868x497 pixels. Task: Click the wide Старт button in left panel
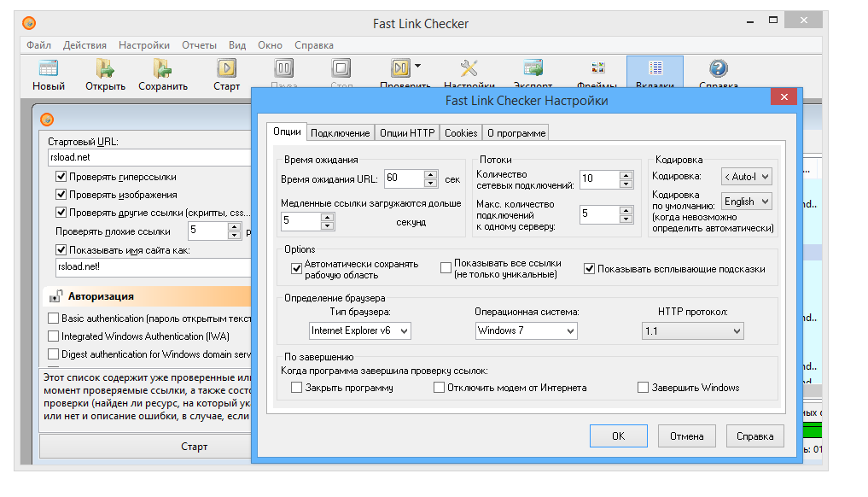[x=145, y=447]
